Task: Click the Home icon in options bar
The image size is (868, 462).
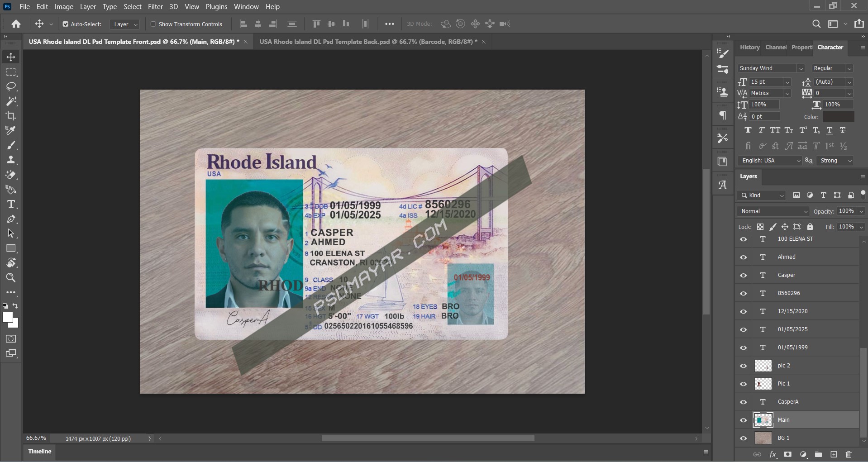Action: tap(16, 24)
